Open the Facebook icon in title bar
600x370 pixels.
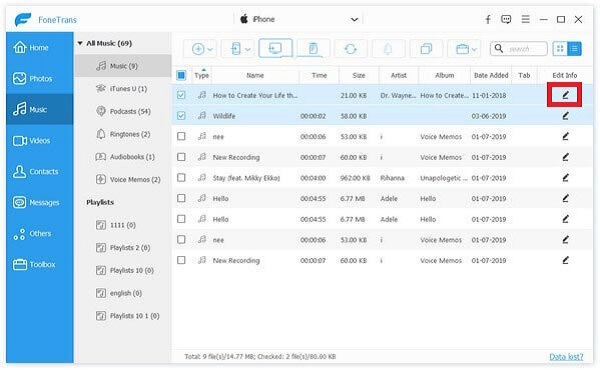488,20
